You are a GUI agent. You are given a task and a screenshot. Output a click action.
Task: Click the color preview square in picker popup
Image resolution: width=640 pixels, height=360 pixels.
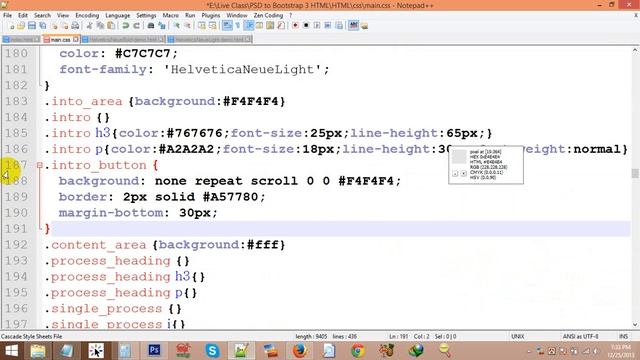(459, 157)
